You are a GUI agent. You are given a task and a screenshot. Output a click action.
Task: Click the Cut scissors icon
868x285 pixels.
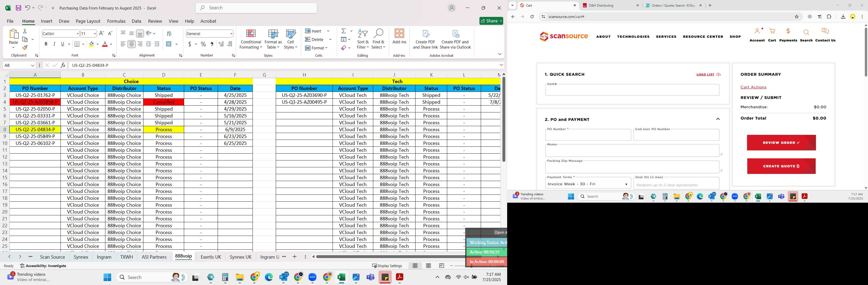click(x=25, y=31)
